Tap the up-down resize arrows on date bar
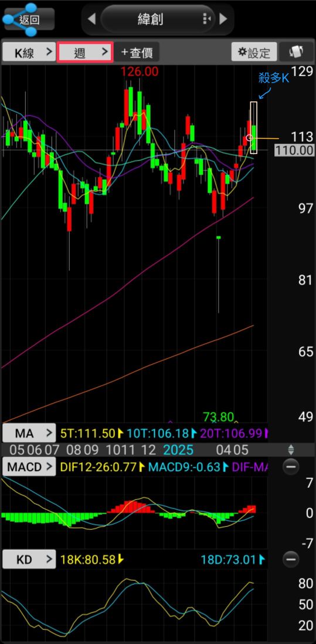 click(291, 449)
